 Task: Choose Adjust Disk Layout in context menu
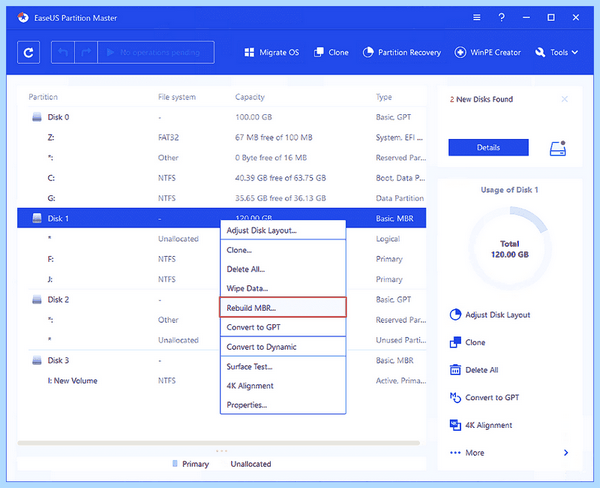tap(283, 230)
